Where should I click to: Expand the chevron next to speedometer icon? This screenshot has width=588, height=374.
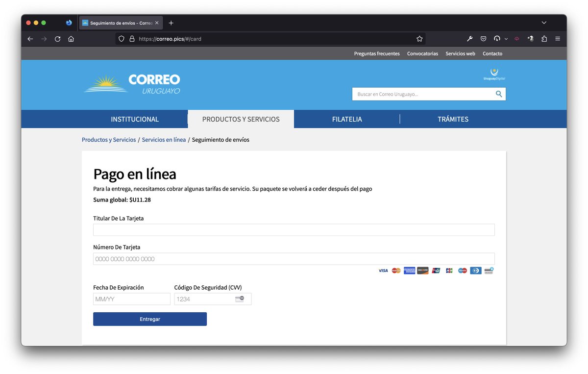[506, 39]
